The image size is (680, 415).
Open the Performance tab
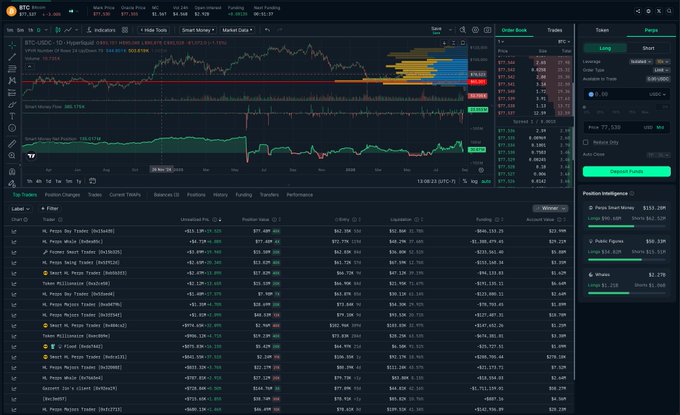click(300, 195)
